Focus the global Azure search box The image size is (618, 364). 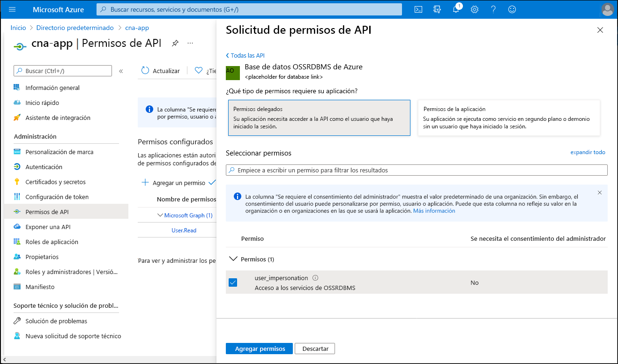point(249,9)
